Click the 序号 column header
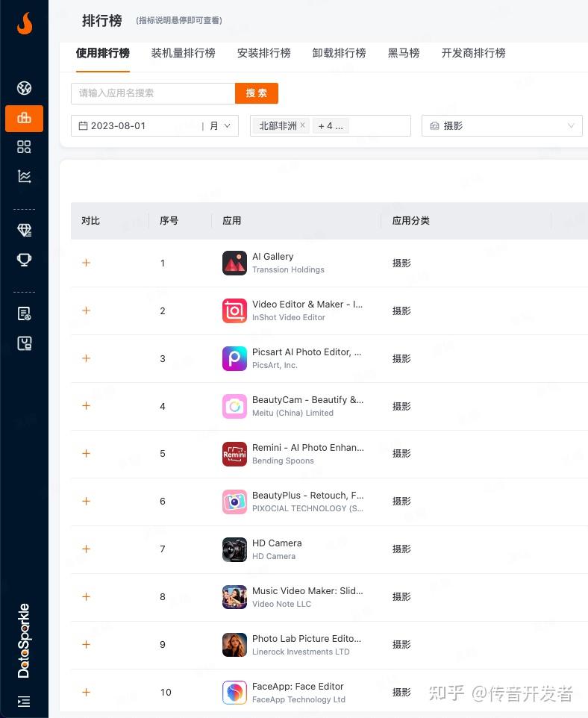The width and height of the screenshot is (588, 718). click(x=169, y=221)
